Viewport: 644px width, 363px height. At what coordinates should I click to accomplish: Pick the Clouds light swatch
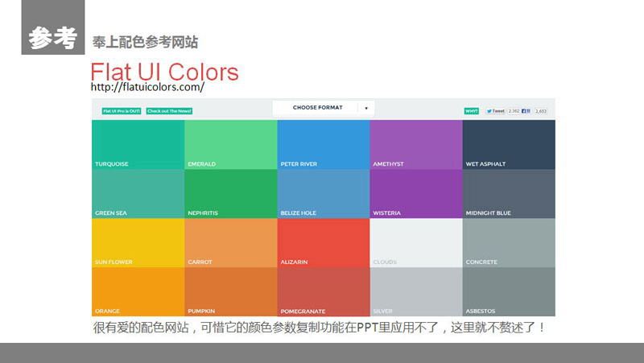[x=415, y=241]
